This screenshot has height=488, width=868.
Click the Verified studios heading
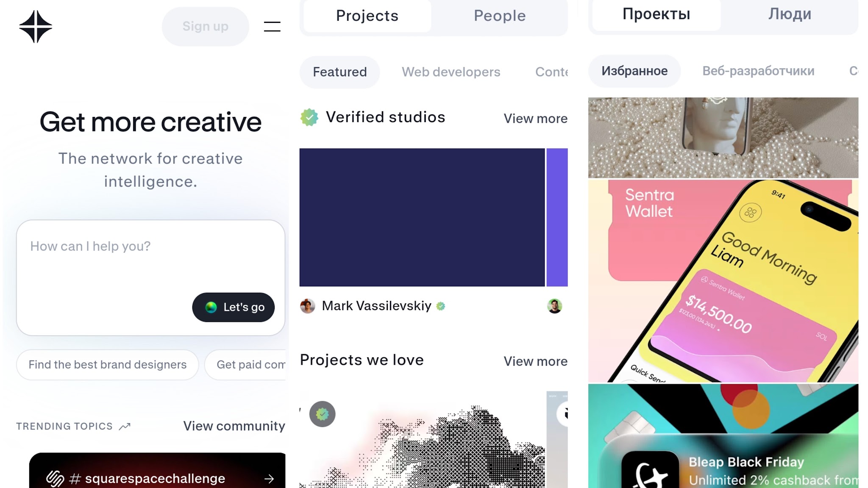tap(385, 117)
